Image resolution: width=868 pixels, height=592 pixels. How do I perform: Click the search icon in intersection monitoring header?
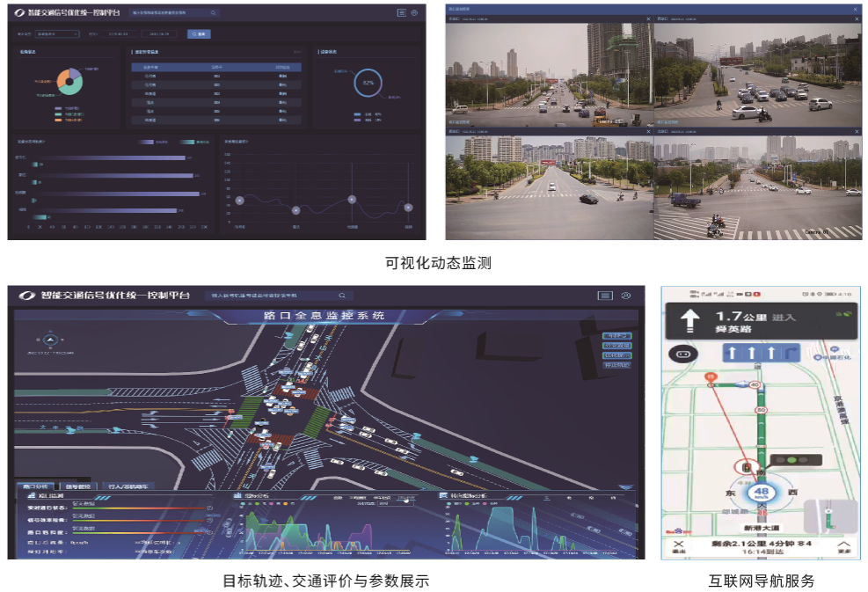click(342, 296)
